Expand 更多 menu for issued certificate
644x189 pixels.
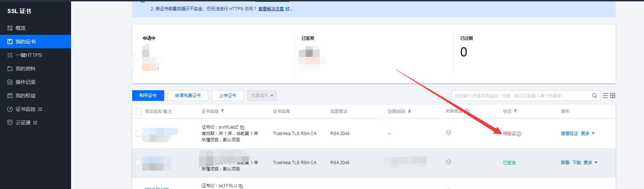590,163
